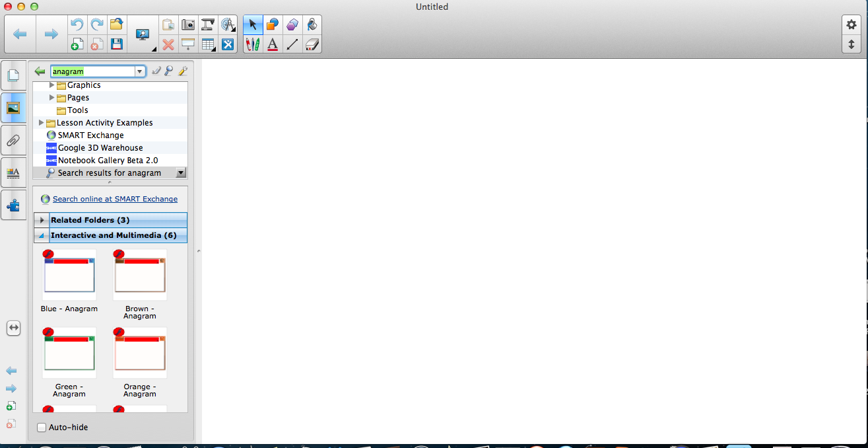868x448 pixels.
Task: Click green back arrow in Gallery
Action: [40, 71]
